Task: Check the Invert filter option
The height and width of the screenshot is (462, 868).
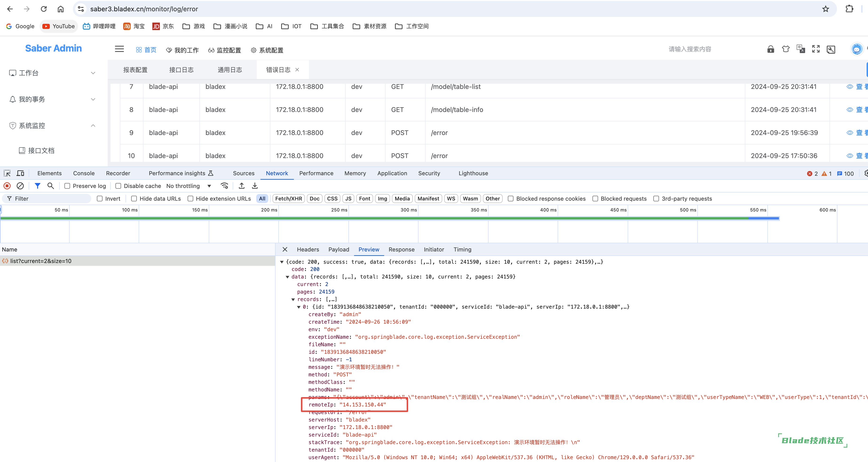Action: (x=100, y=199)
